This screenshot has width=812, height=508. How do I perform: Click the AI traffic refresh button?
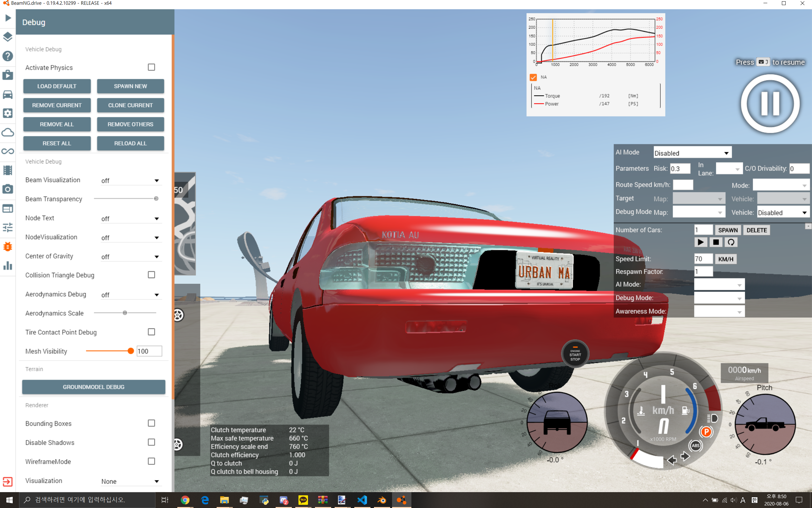click(731, 242)
